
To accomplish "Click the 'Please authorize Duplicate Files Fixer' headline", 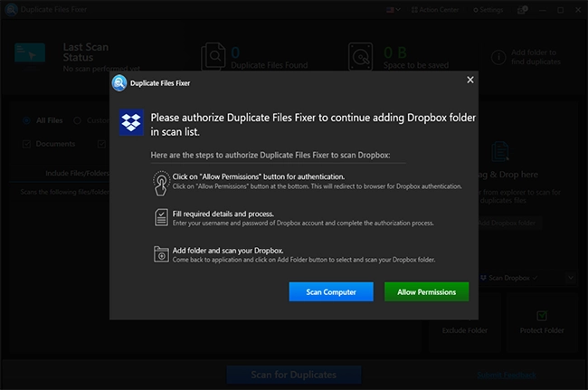I will pos(313,125).
